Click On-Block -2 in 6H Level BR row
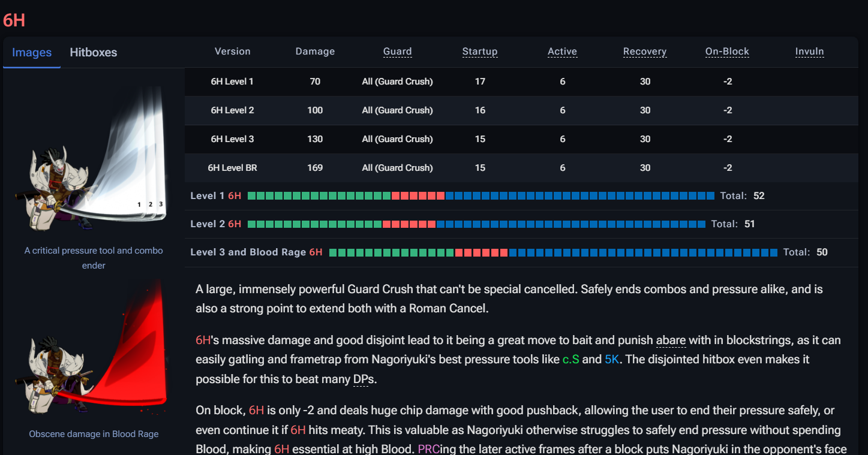Viewport: 868px width, 455px height. [727, 168]
